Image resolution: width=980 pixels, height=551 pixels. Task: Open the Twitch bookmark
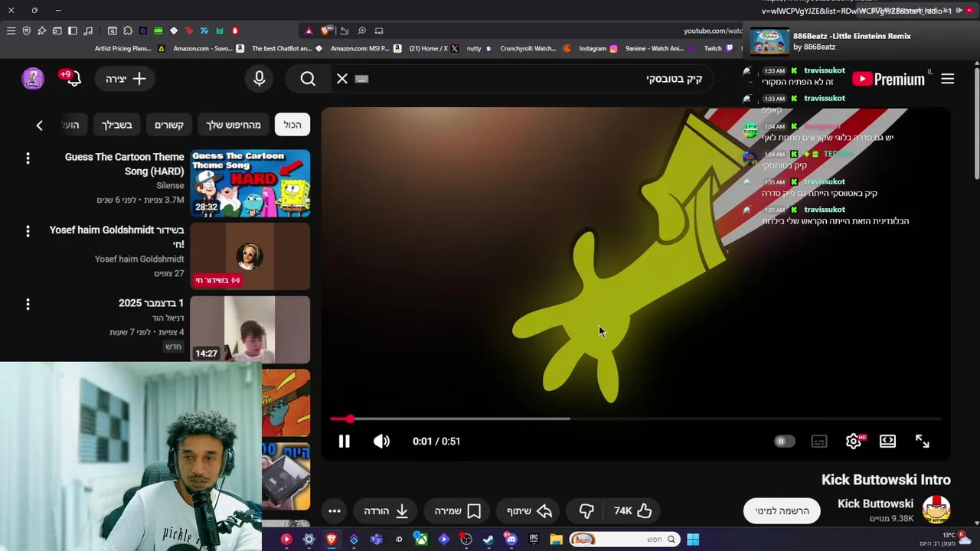tap(719, 48)
